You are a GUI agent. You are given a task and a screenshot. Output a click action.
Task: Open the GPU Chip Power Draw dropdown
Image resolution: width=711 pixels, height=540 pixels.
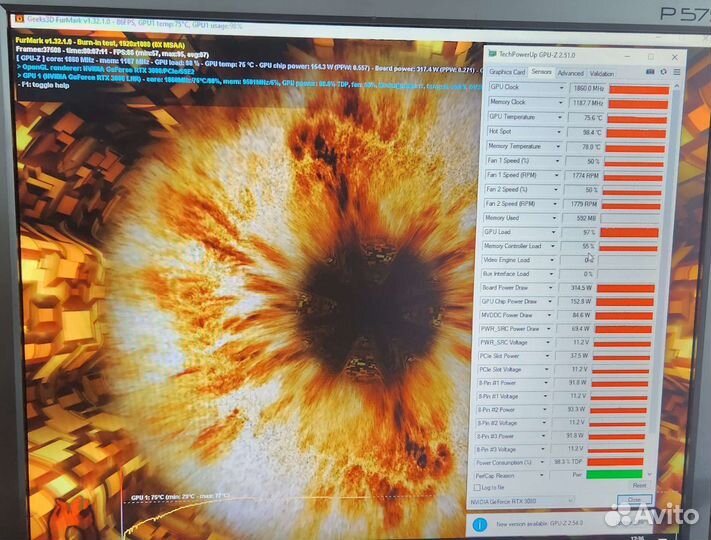(x=550, y=301)
